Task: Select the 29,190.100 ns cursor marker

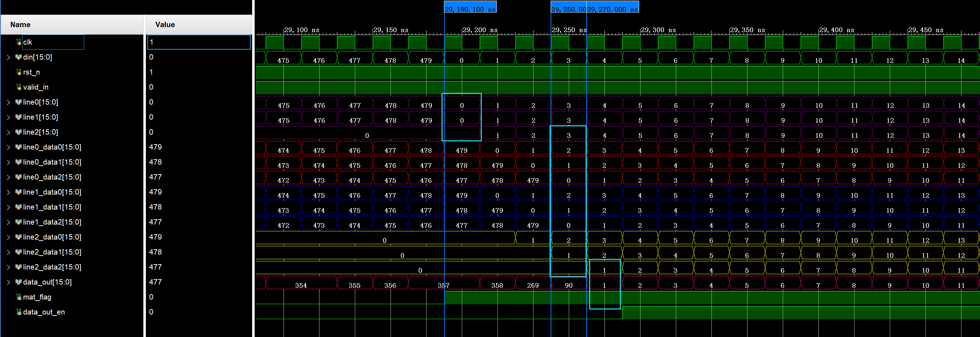Action: tap(470, 7)
